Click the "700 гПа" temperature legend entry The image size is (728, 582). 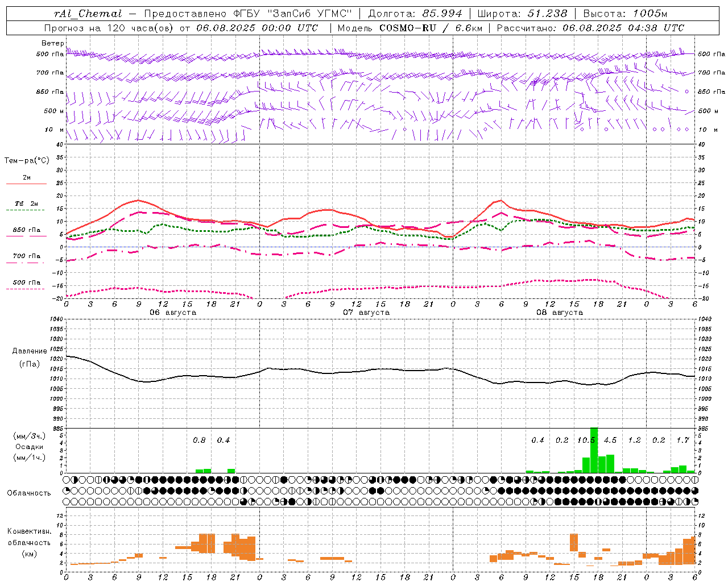26,256
